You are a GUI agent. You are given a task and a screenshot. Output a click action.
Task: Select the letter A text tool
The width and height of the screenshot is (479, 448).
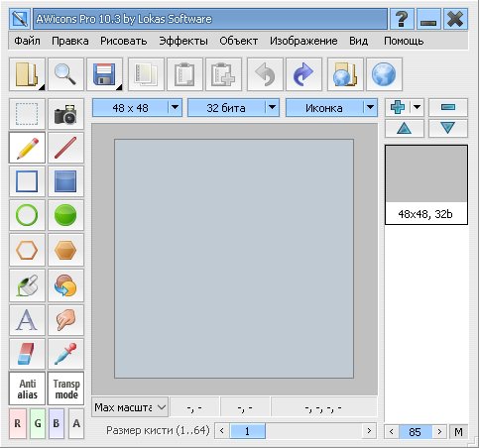(27, 320)
